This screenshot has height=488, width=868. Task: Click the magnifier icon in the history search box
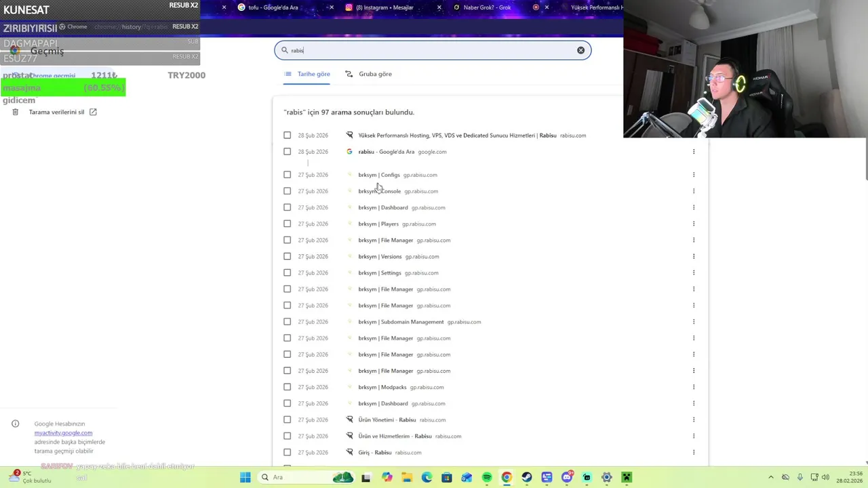pos(285,50)
